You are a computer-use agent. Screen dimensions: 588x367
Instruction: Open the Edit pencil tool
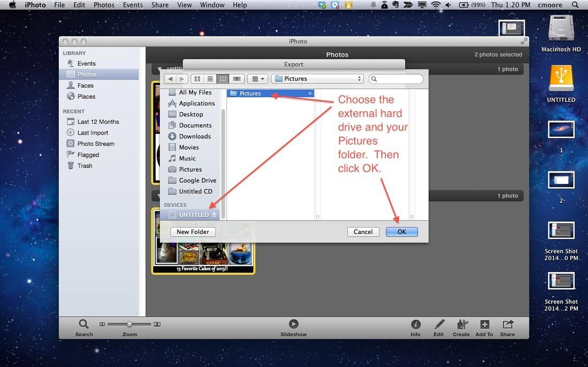click(439, 325)
